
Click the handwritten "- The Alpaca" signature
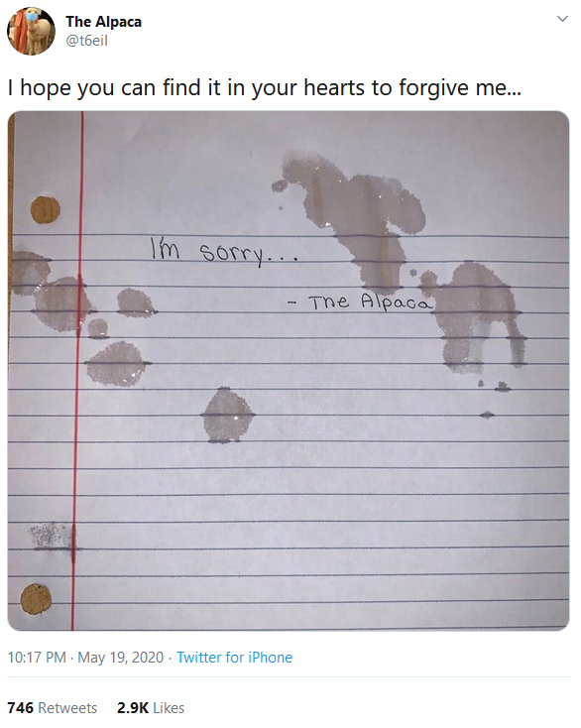click(360, 302)
